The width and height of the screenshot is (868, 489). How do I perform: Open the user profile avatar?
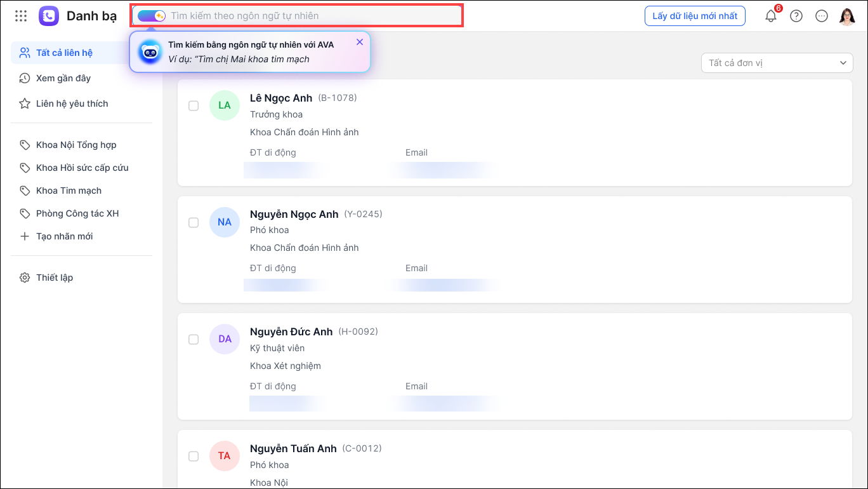click(847, 16)
